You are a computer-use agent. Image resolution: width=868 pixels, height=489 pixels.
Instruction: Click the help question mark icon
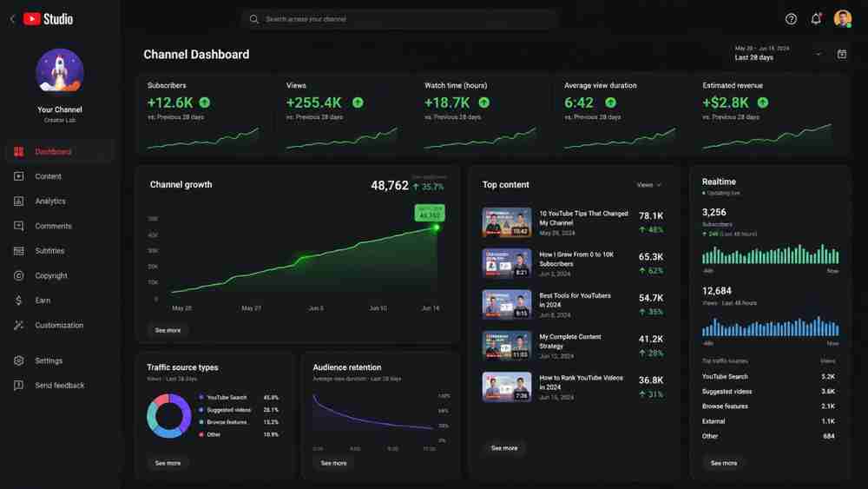pos(791,19)
